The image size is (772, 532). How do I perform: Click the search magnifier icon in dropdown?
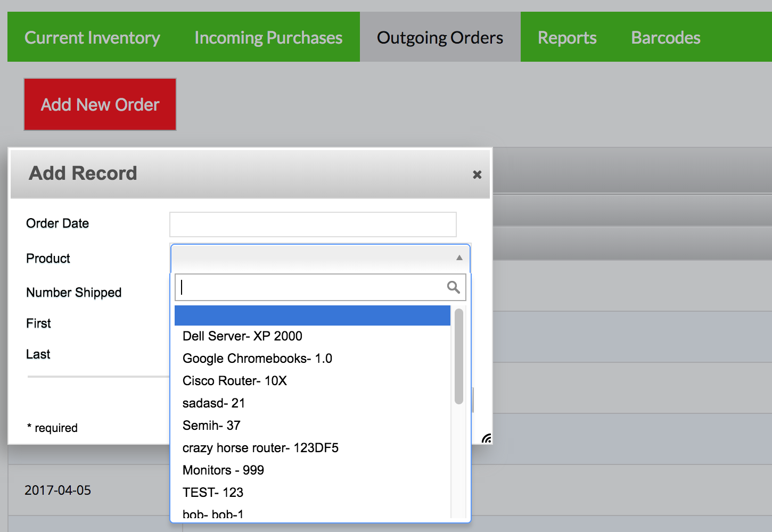click(454, 287)
